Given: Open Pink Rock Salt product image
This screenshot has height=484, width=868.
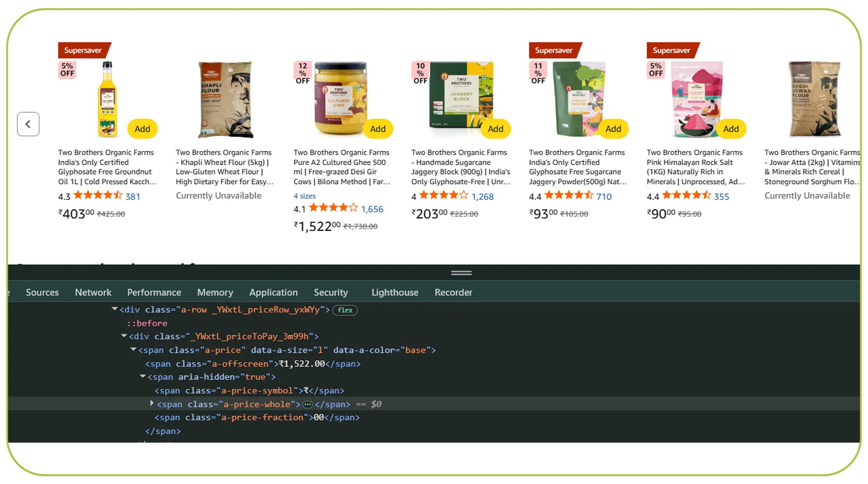Looking at the screenshot, I should (x=697, y=99).
